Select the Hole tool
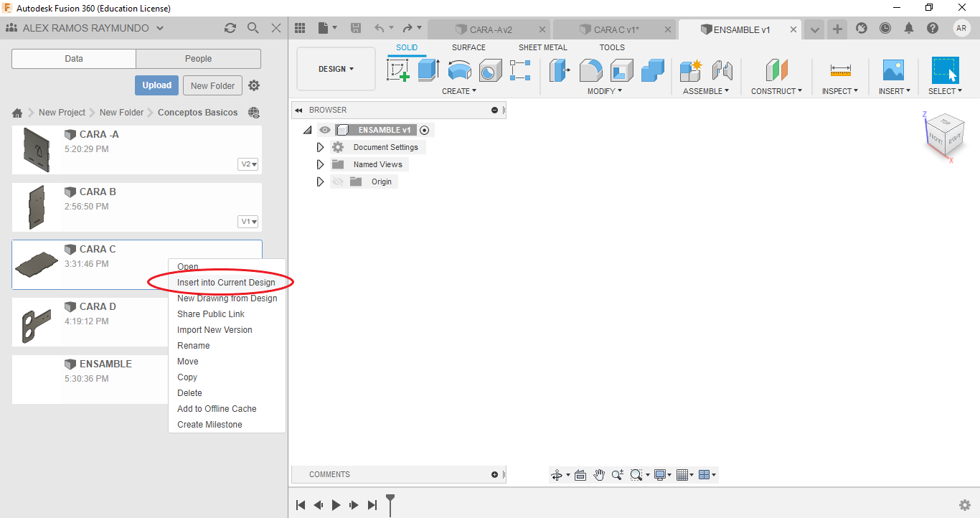The height and width of the screenshot is (518, 980). point(490,70)
